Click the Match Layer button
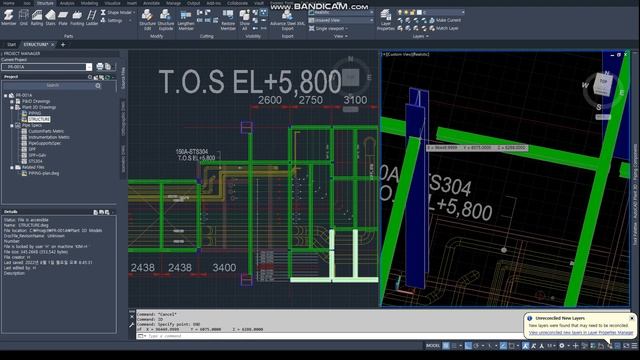This screenshot has width=640, height=360. pos(444,28)
